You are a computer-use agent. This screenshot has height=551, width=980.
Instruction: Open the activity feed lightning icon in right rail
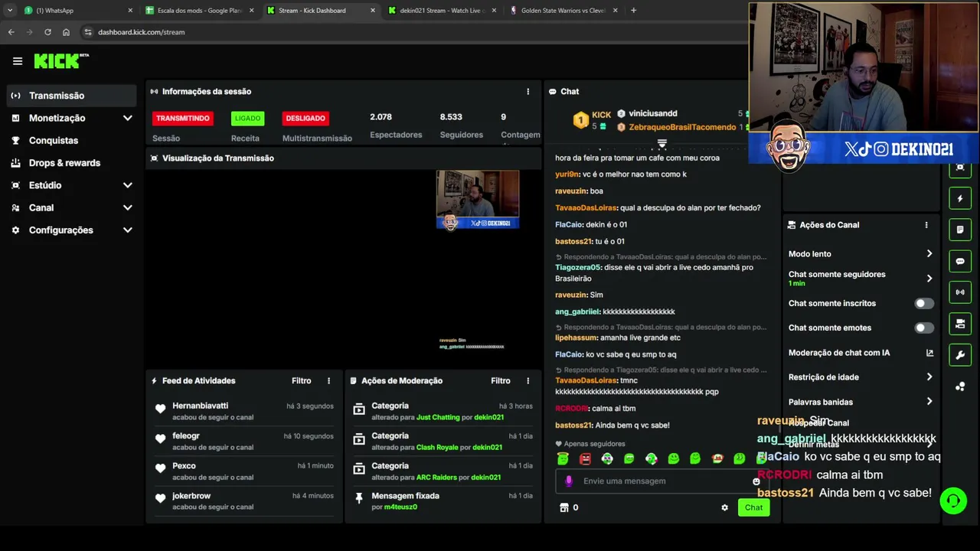click(x=960, y=199)
